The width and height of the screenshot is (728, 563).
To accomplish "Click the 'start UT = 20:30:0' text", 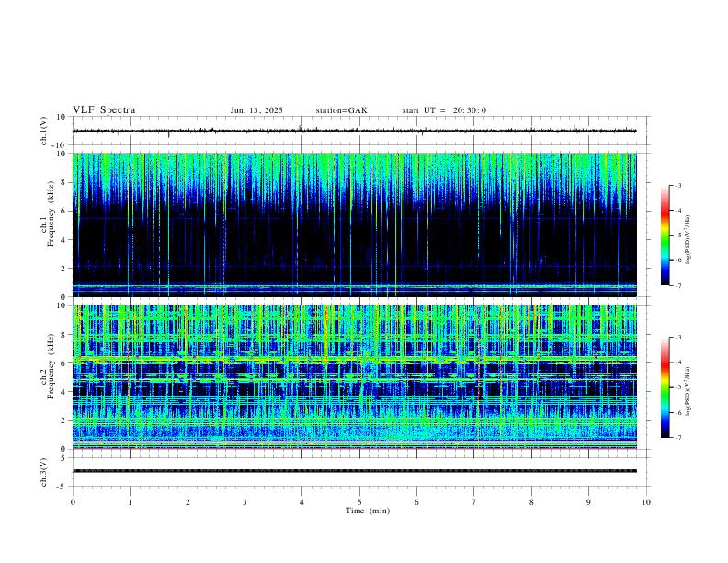I will (444, 110).
